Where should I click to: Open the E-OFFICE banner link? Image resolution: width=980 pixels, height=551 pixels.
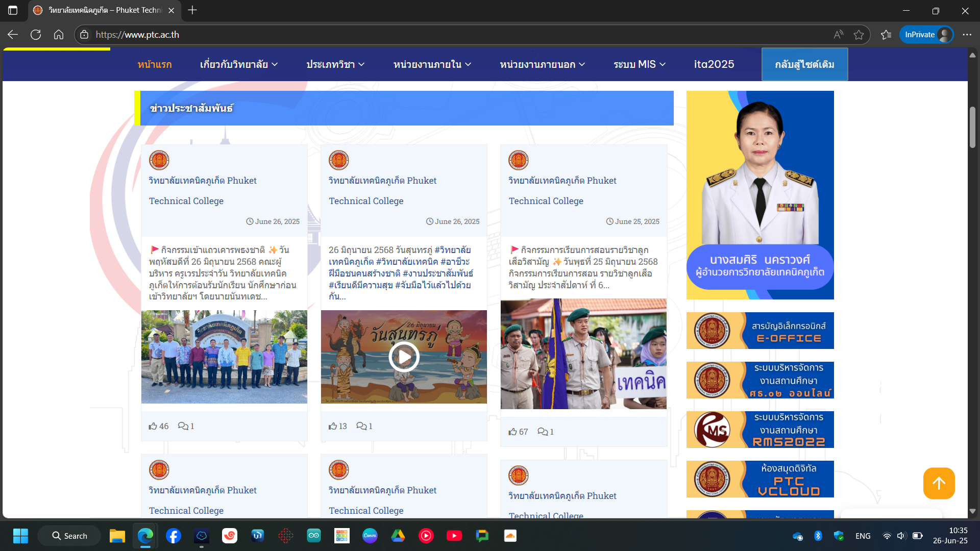coord(760,331)
